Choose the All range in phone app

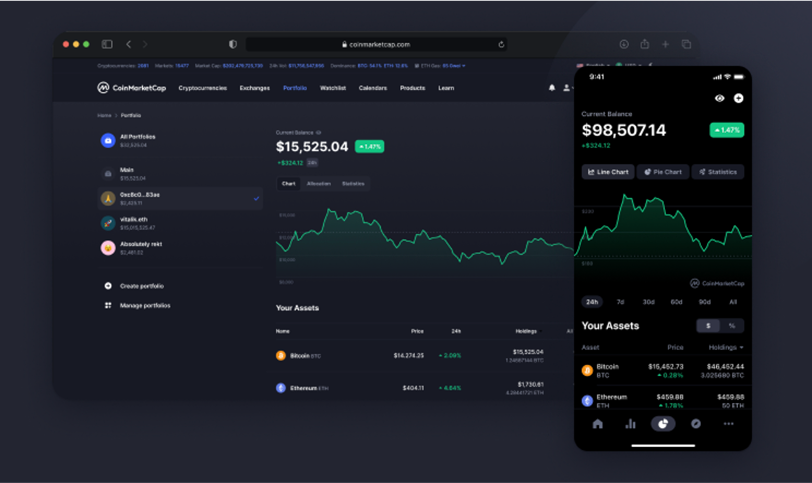[733, 302]
